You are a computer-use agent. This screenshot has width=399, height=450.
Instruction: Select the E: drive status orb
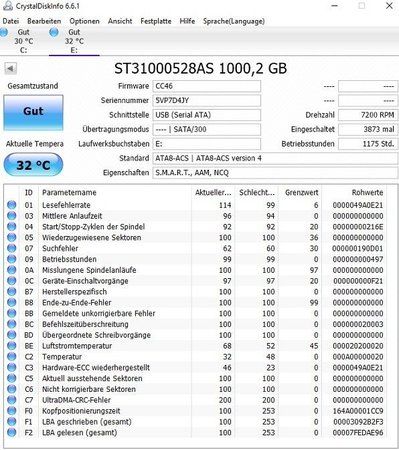click(x=54, y=32)
